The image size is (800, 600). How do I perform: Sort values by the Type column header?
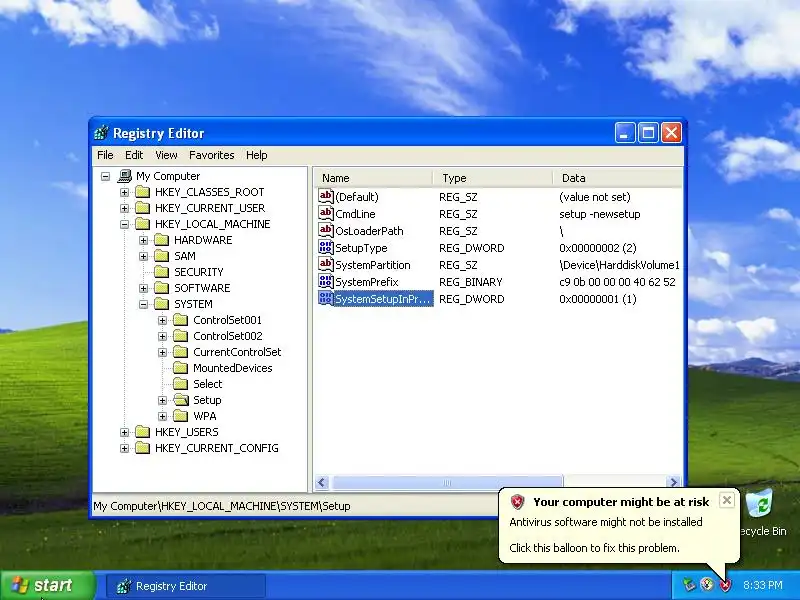tap(493, 178)
